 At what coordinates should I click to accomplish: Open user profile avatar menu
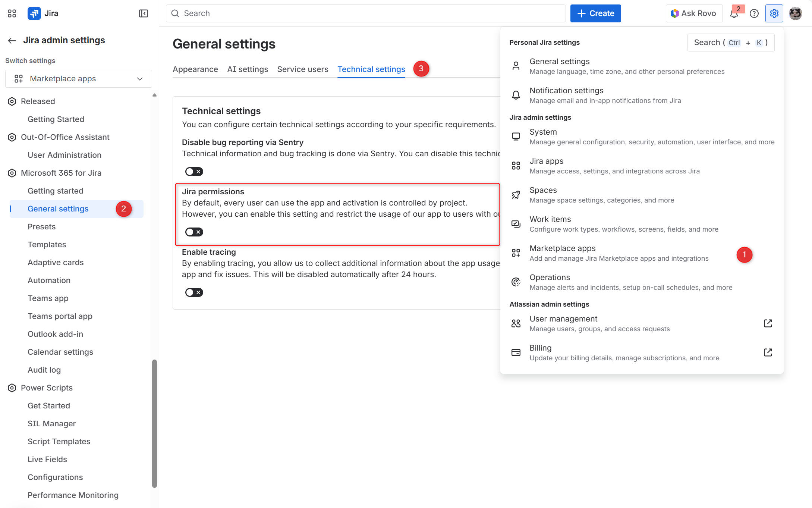coord(796,13)
